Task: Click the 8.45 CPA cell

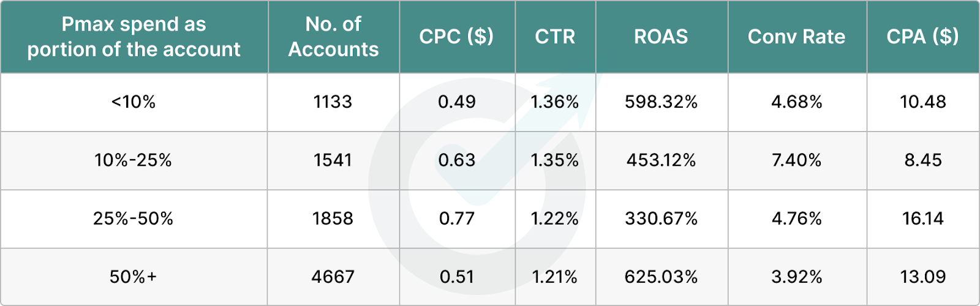Action: pos(922,160)
